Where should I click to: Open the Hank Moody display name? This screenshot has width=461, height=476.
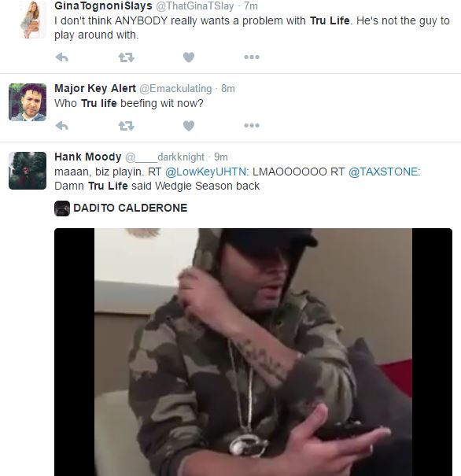click(x=87, y=157)
